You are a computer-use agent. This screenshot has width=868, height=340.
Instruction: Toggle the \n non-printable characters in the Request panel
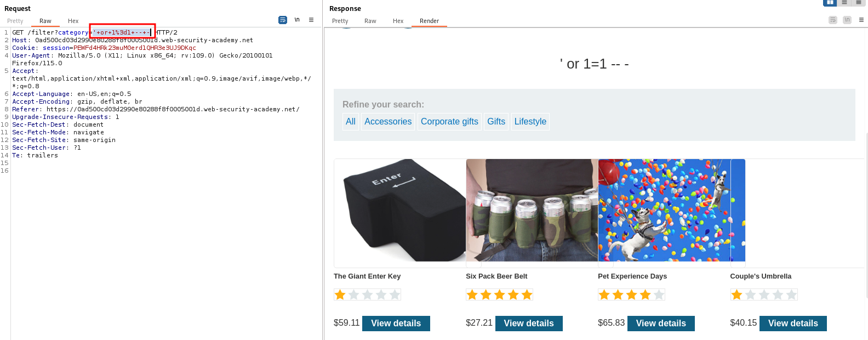click(x=297, y=20)
